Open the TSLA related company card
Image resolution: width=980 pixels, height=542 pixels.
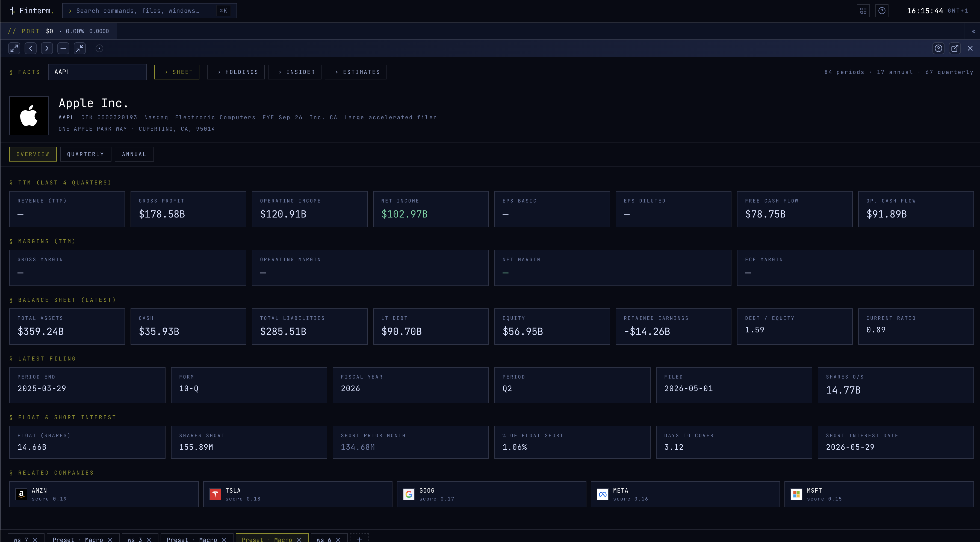click(297, 494)
